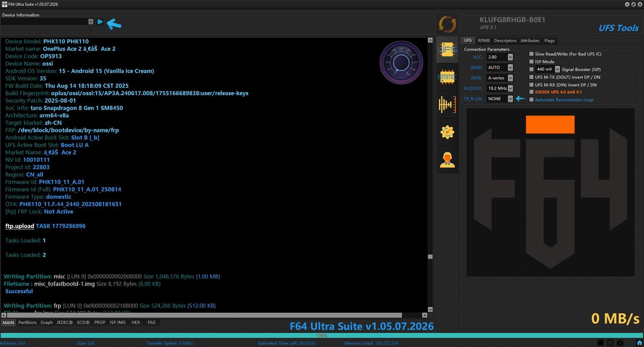Open the user account icon in sidebar
This screenshot has width=644, height=347.
tap(447, 160)
